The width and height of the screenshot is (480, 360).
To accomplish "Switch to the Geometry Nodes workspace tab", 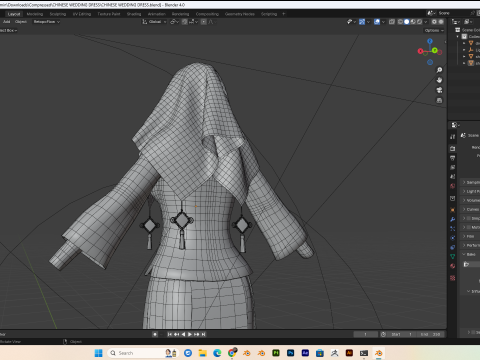I will (240, 14).
